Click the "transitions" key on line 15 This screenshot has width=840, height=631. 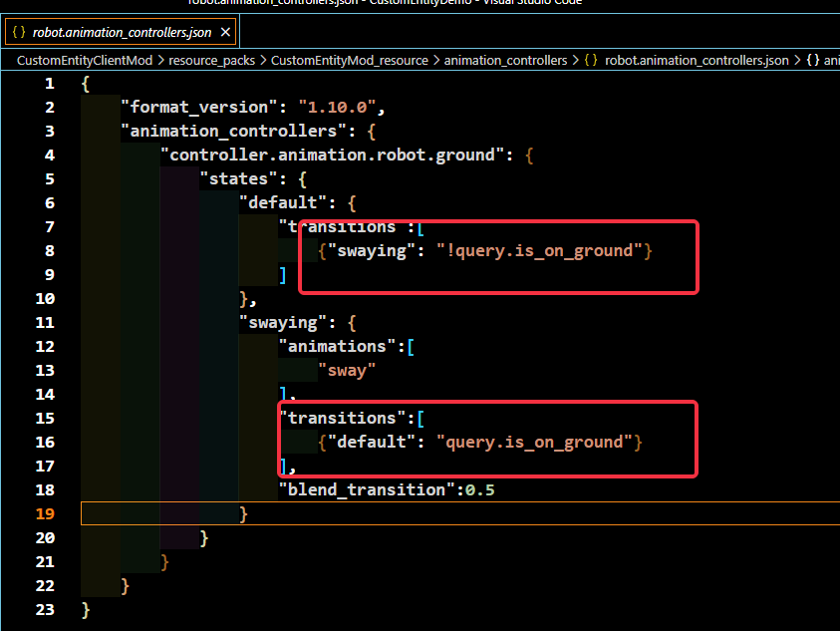342,418
